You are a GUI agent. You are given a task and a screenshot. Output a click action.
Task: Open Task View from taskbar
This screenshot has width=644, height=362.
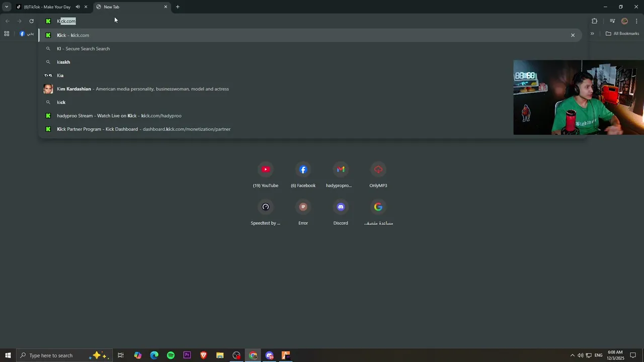click(121, 355)
